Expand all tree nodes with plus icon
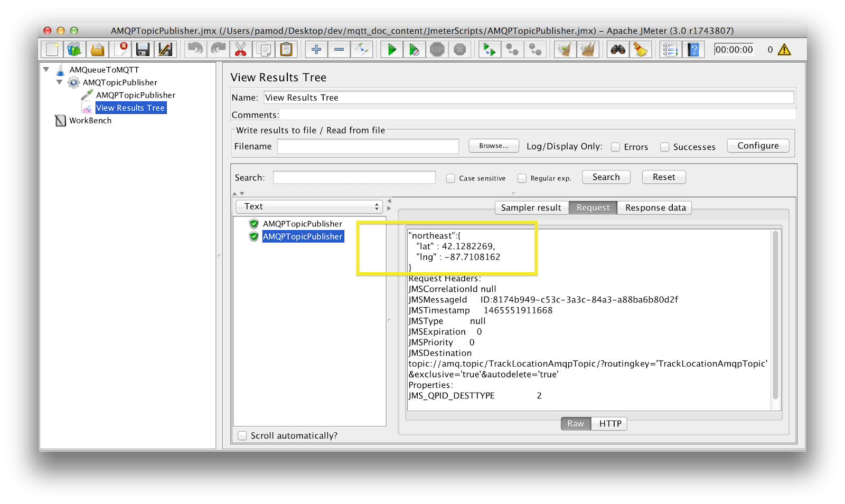Screen dimensions: 845x504 (x=316, y=50)
